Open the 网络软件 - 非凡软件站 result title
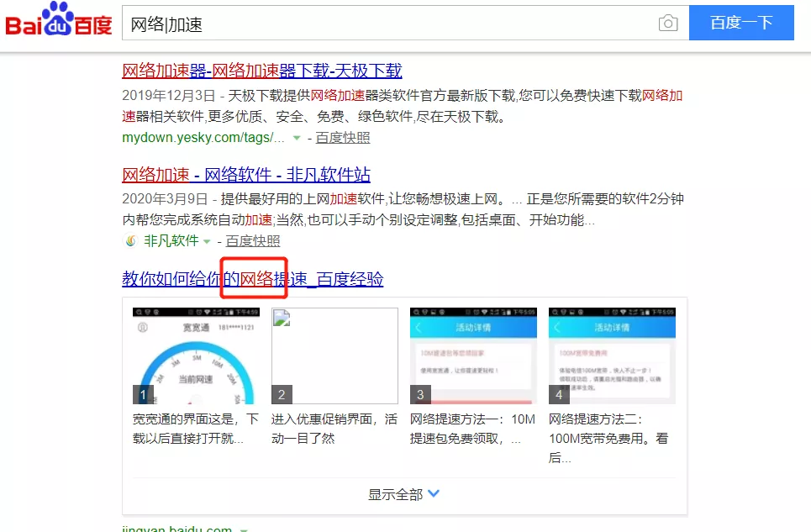Image resolution: width=811 pixels, height=532 pixels. coord(246,175)
